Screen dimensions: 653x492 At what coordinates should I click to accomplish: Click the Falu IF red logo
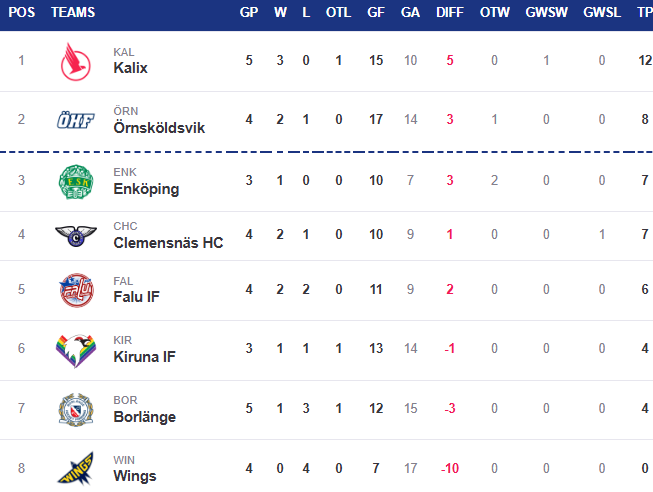click(76, 290)
